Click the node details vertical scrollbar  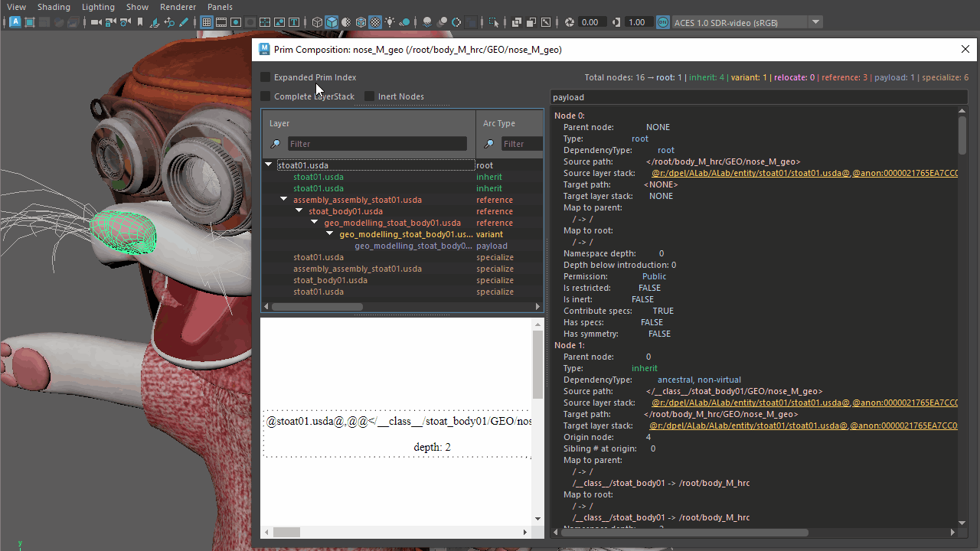tap(962, 136)
